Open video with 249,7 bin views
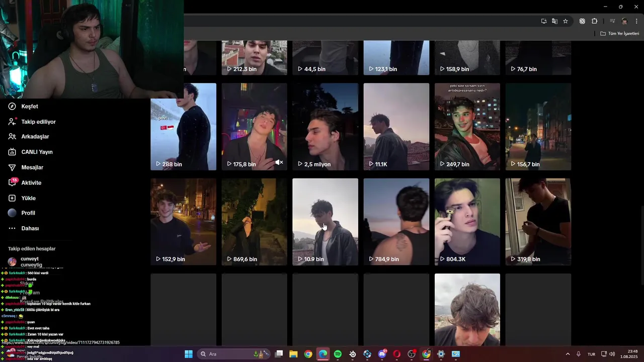The width and height of the screenshot is (644, 362). [467, 127]
